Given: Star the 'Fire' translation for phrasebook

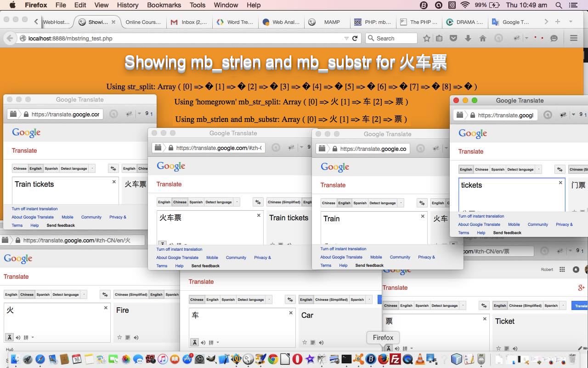Looking at the screenshot, I should [x=119, y=338].
